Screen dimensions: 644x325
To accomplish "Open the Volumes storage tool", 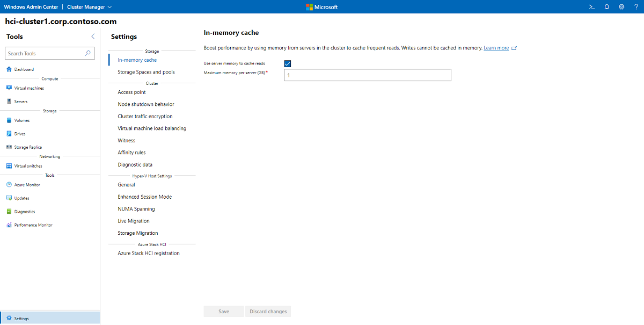I will [x=23, y=120].
